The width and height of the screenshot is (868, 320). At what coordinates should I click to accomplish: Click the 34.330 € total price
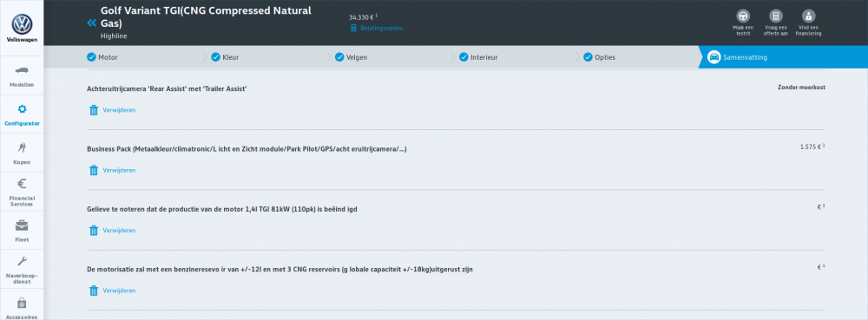pyautogui.click(x=363, y=17)
